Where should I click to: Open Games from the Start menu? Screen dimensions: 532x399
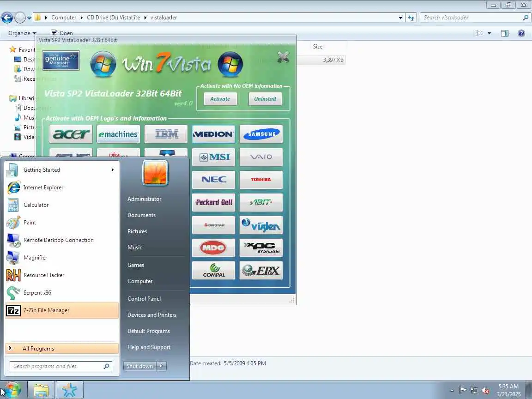tap(136, 265)
